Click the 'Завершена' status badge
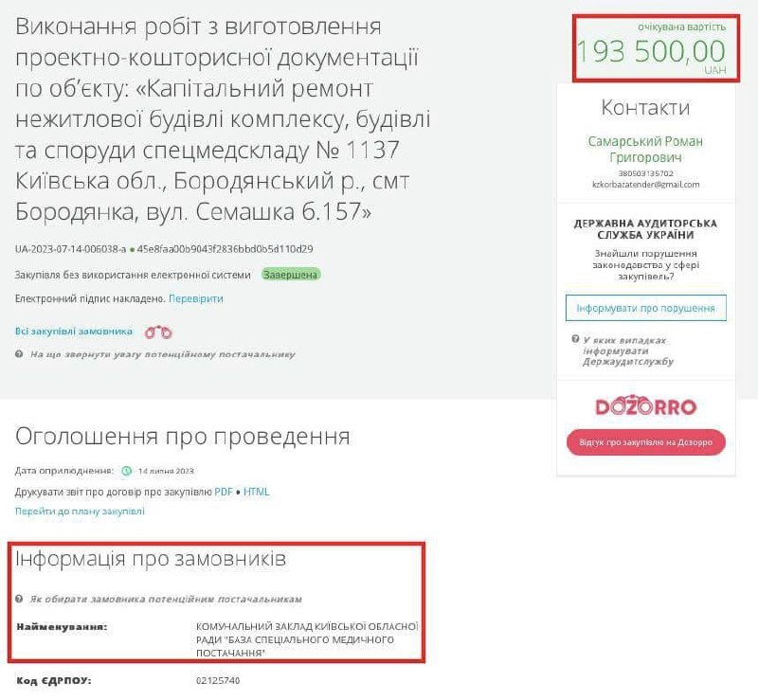 (292, 275)
